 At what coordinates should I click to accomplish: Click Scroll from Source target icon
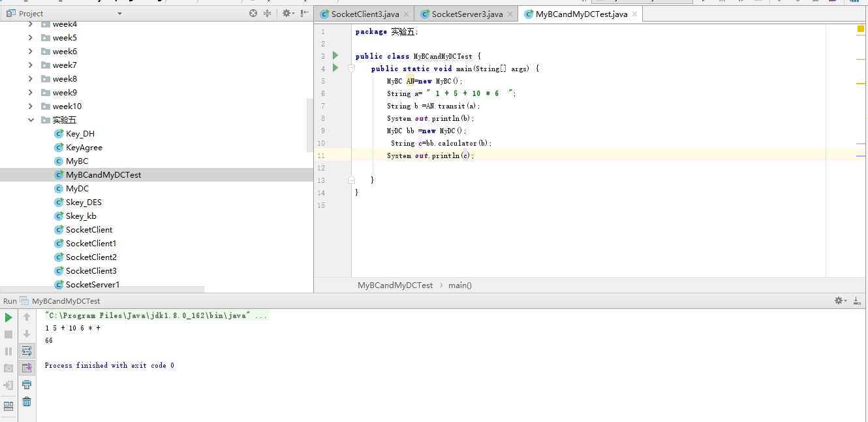[253, 13]
